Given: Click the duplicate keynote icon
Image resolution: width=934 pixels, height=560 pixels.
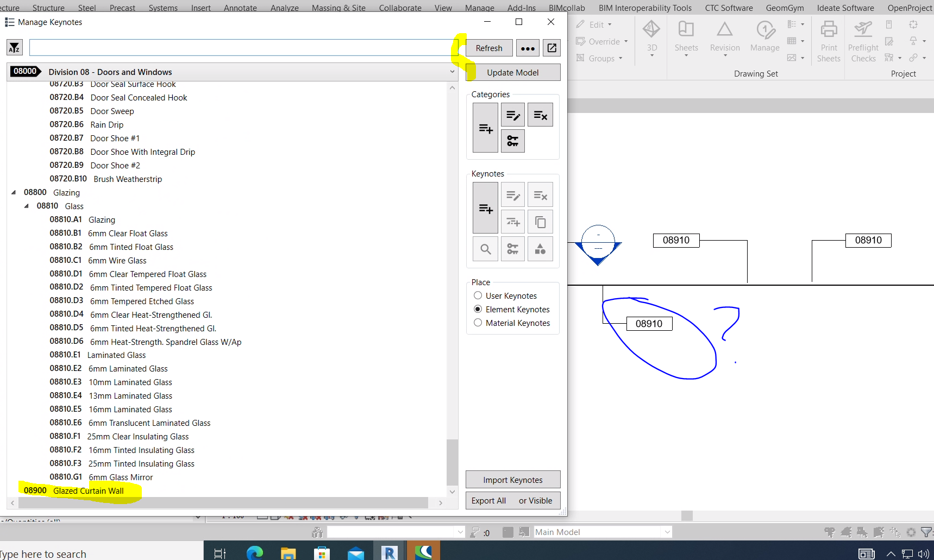Looking at the screenshot, I should click(540, 221).
